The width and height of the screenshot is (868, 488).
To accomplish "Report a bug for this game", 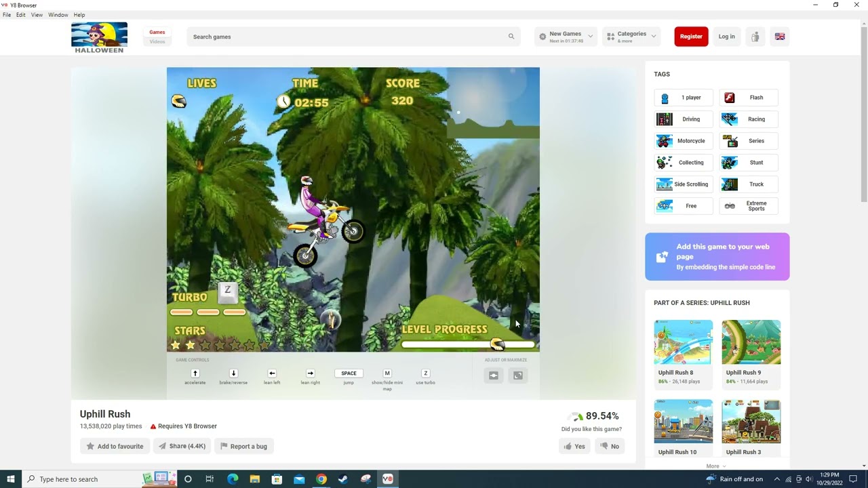I will tap(243, 446).
